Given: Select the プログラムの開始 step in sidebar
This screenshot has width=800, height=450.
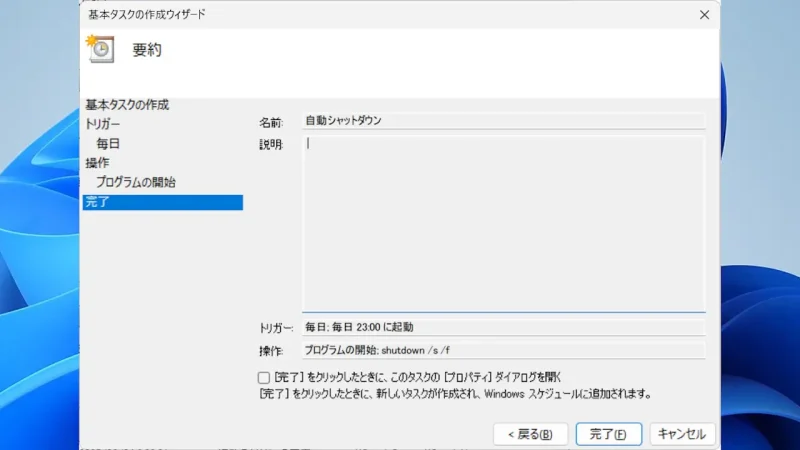Looking at the screenshot, I should click(x=136, y=182).
